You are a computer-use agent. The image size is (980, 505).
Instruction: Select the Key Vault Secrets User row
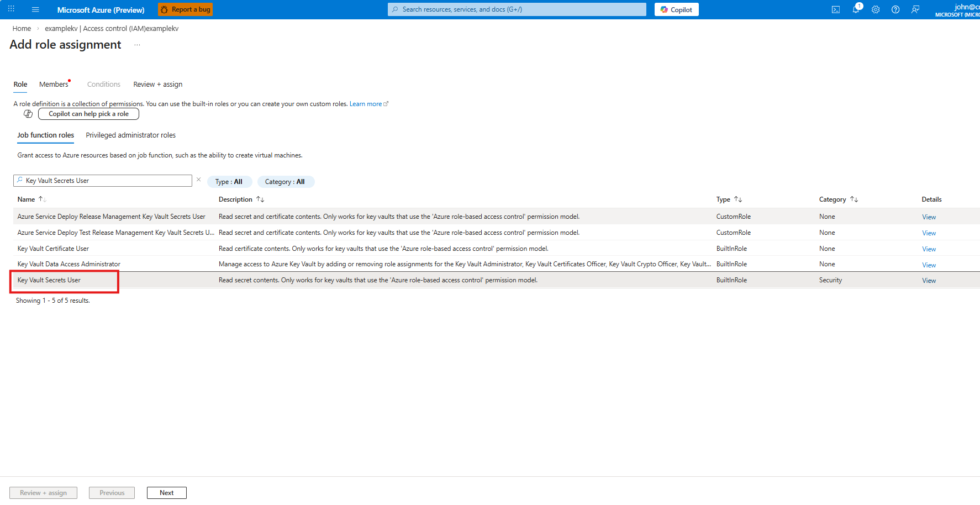pyautogui.click(x=49, y=280)
